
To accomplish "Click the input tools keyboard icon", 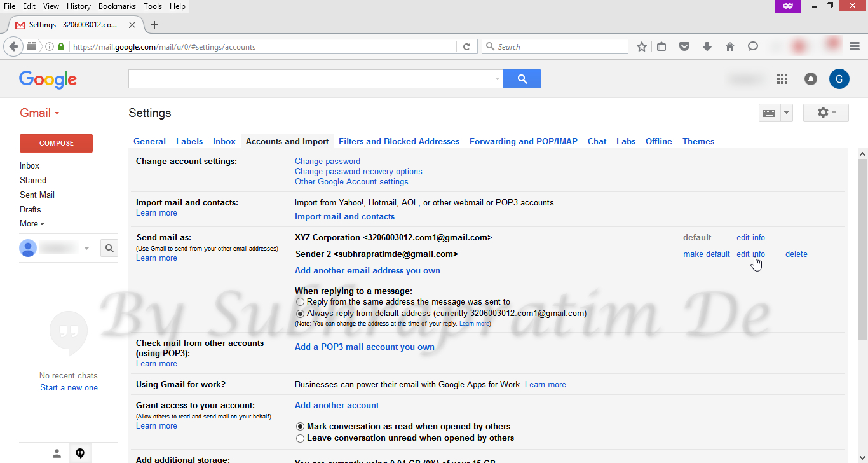I will (x=769, y=113).
